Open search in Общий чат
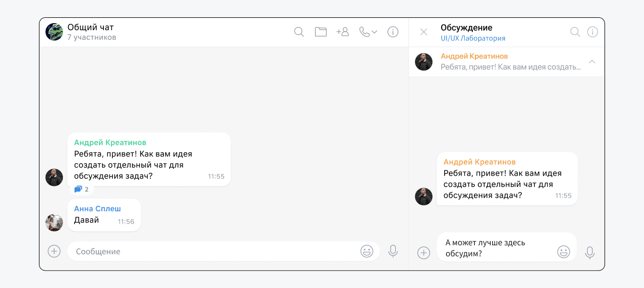The width and height of the screenshot is (644, 288). click(x=299, y=32)
